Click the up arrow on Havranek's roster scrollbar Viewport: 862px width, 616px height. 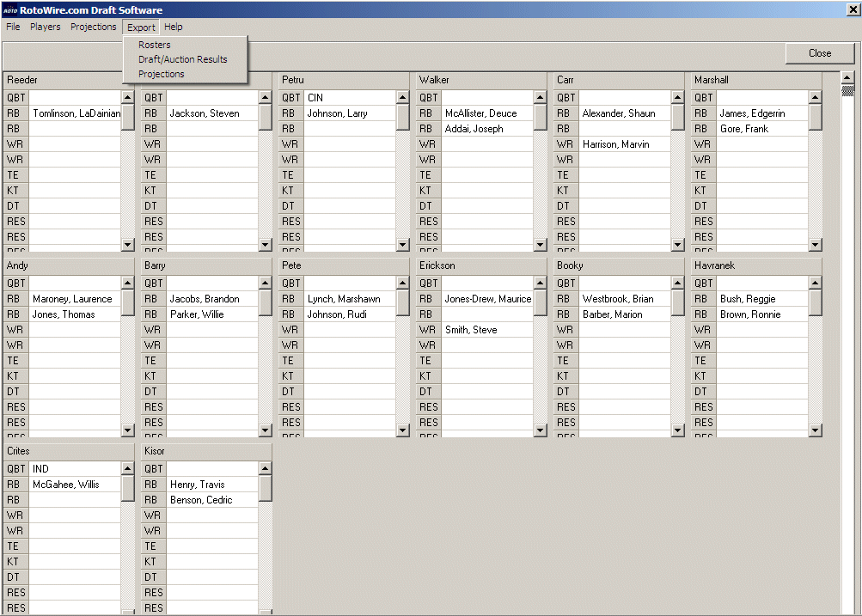(x=815, y=283)
